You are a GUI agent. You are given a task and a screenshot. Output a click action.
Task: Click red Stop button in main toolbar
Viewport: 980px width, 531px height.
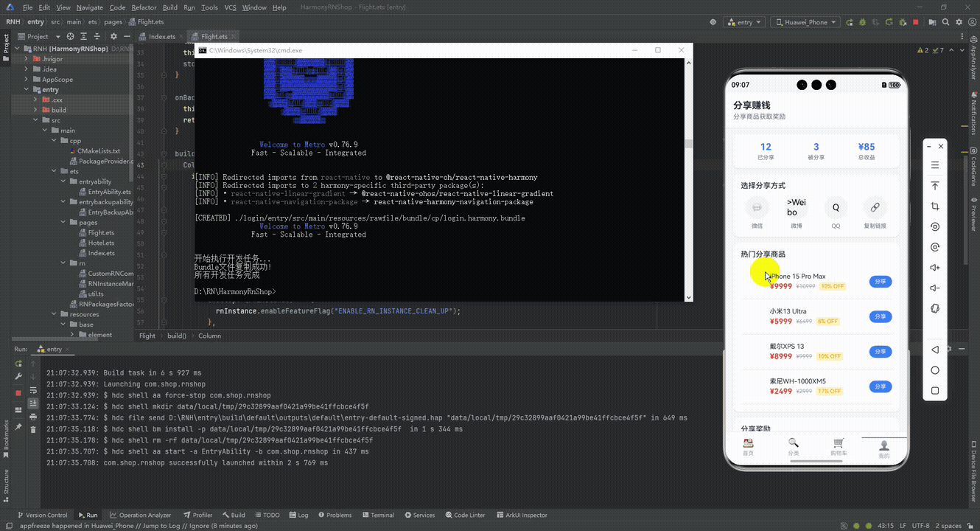(916, 22)
